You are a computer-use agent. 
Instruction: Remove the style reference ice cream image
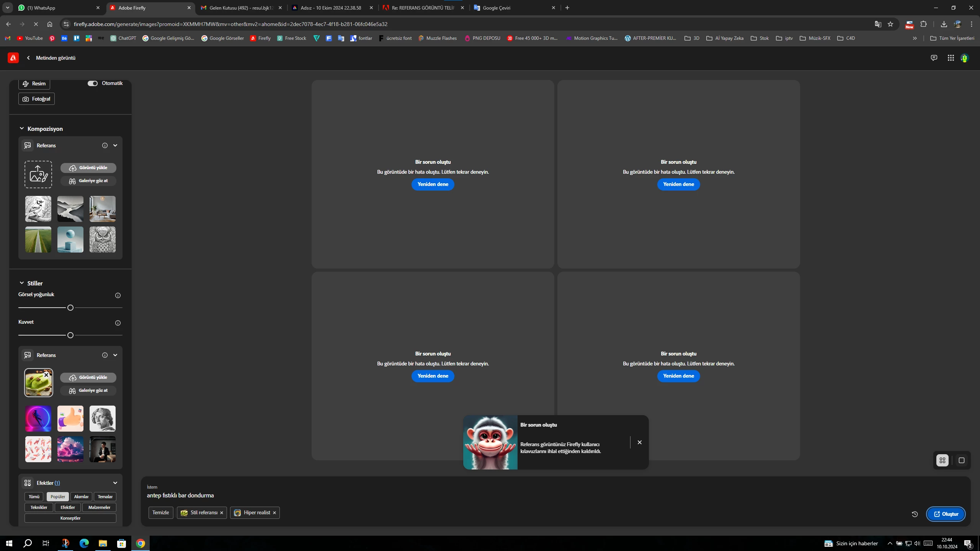(x=46, y=375)
